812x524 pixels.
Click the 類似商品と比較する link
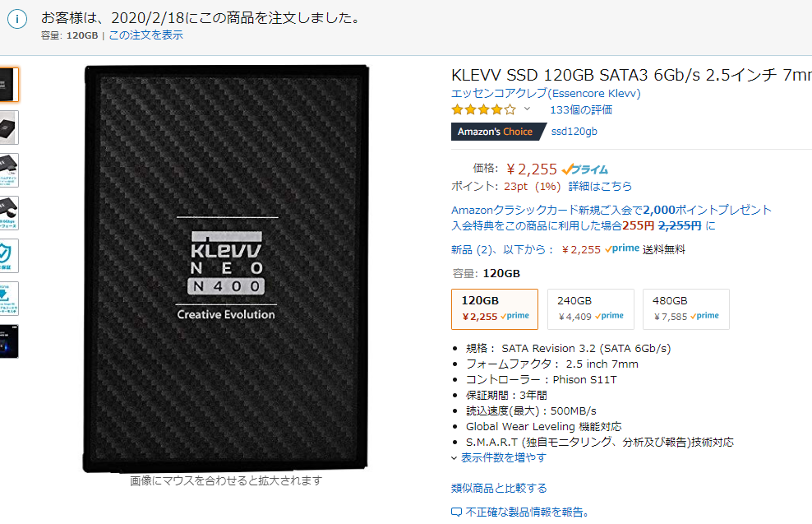click(499, 489)
